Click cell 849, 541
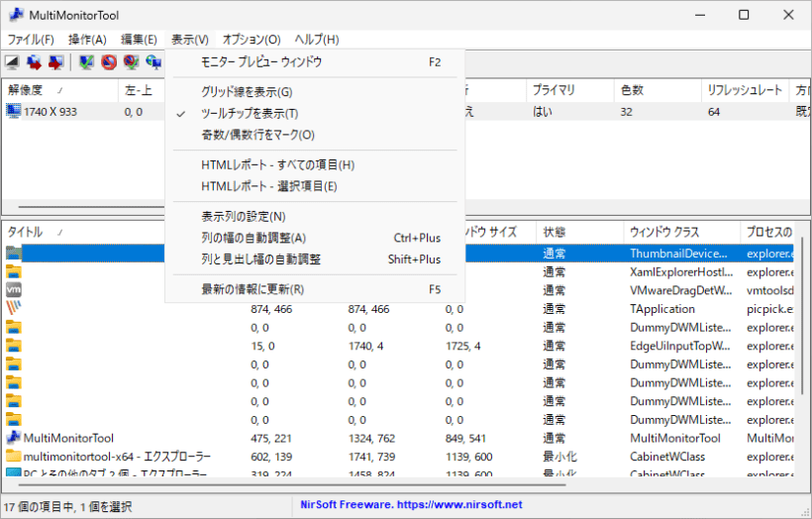 click(465, 438)
